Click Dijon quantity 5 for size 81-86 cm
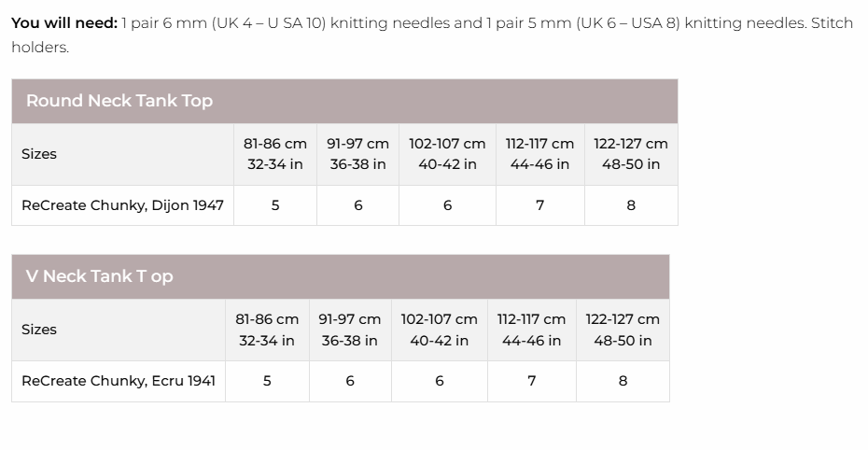Image resolution: width=868 pixels, height=450 pixels. click(x=275, y=205)
